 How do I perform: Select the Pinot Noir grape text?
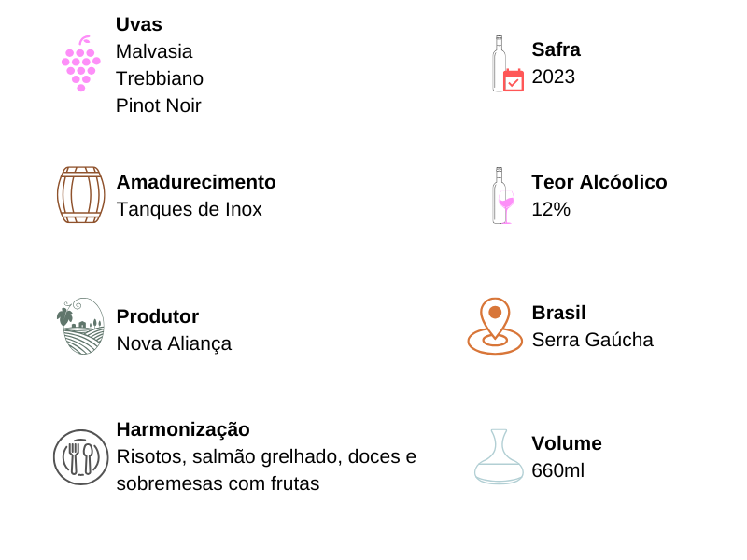158,105
